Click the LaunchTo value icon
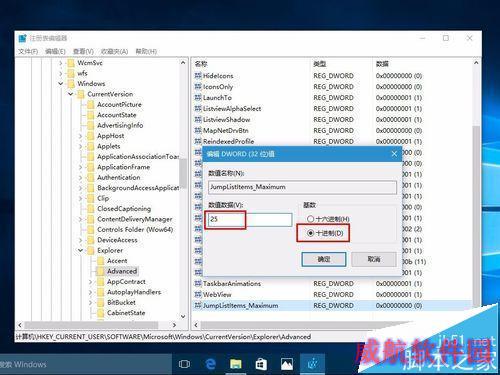 pyautogui.click(x=198, y=98)
